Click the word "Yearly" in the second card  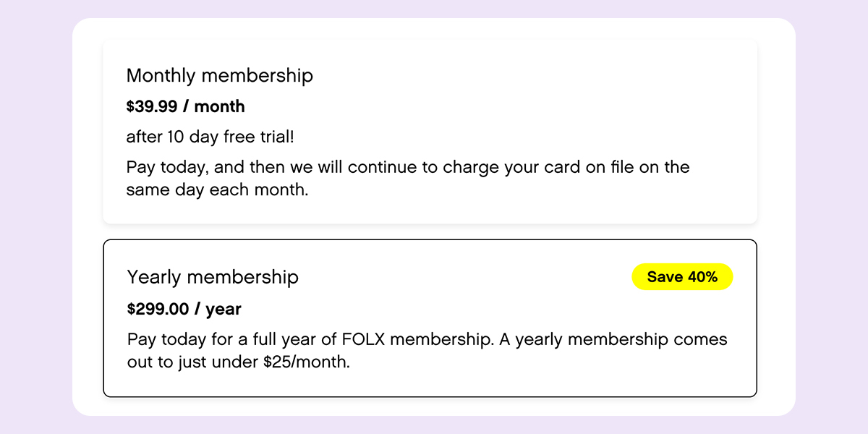(154, 276)
